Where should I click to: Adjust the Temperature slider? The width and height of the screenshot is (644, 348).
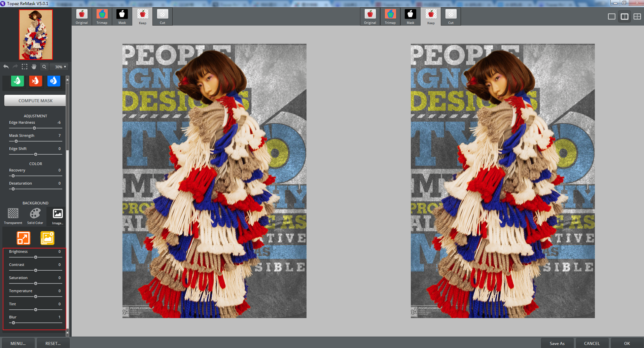35,297
